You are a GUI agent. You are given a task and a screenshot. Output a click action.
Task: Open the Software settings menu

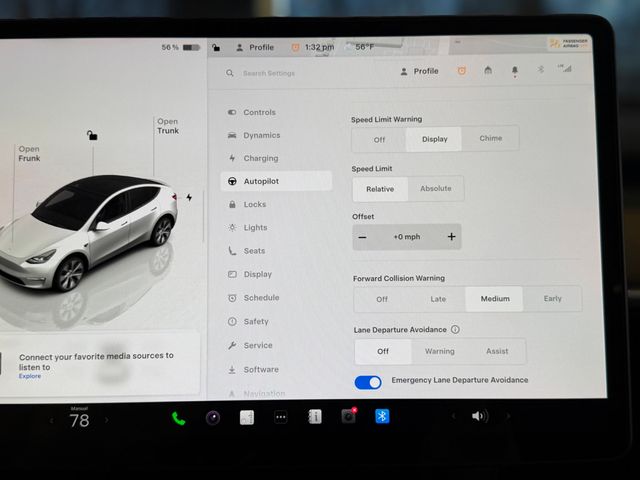tap(276, 369)
